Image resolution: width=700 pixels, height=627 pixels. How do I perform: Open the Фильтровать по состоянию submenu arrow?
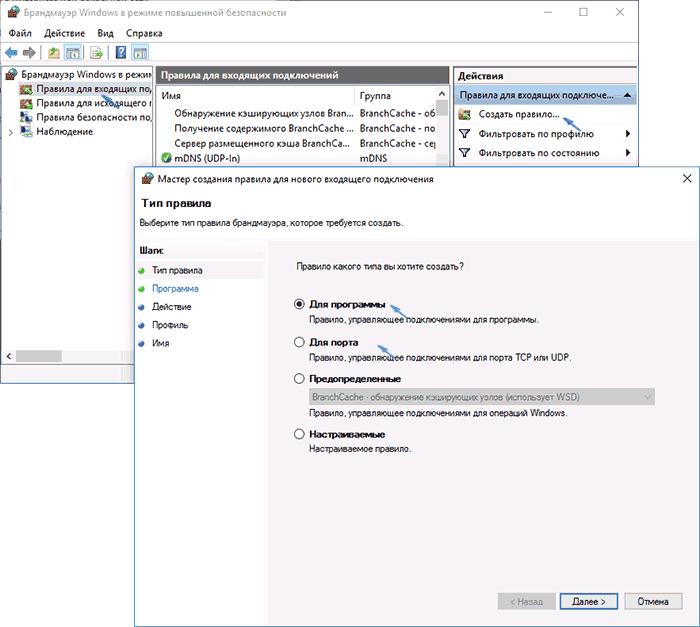(628, 153)
